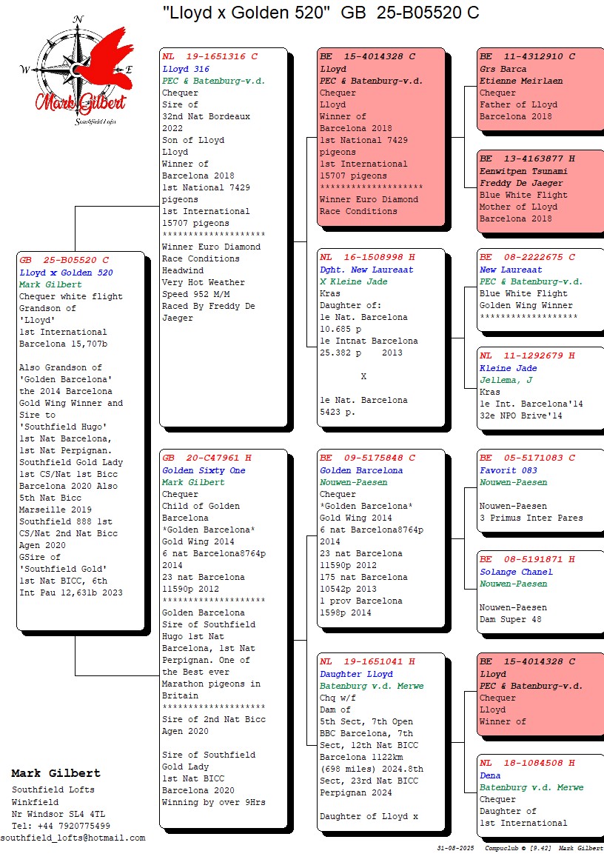Select the Dght. New Laureaat name
The image size is (604, 868).
coord(366,270)
